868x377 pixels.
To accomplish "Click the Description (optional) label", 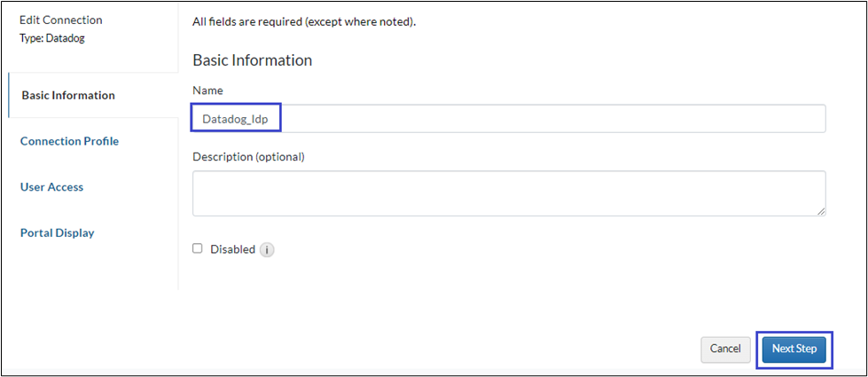I will tap(248, 157).
